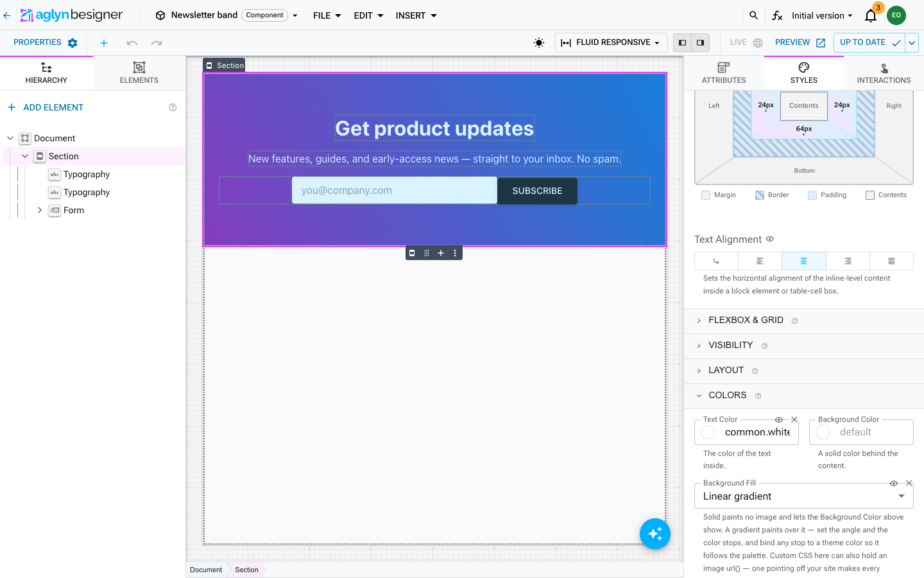
Task: Toggle the eye icon on Background Fill
Action: (893, 483)
